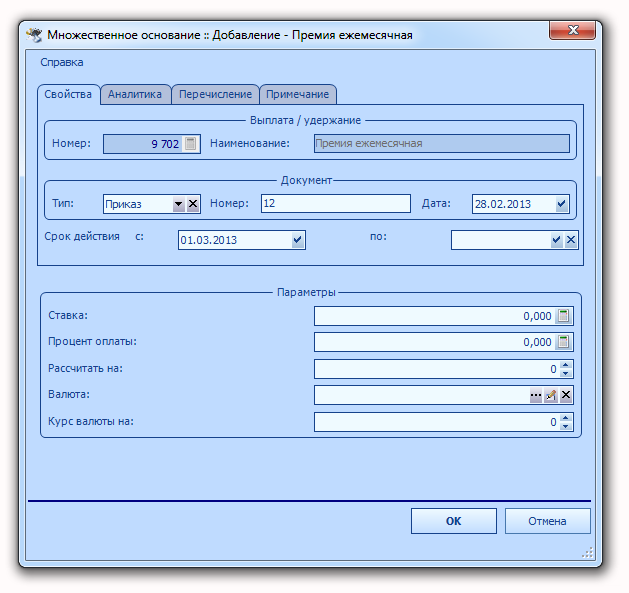Switch to the Свойства tab

[68, 94]
